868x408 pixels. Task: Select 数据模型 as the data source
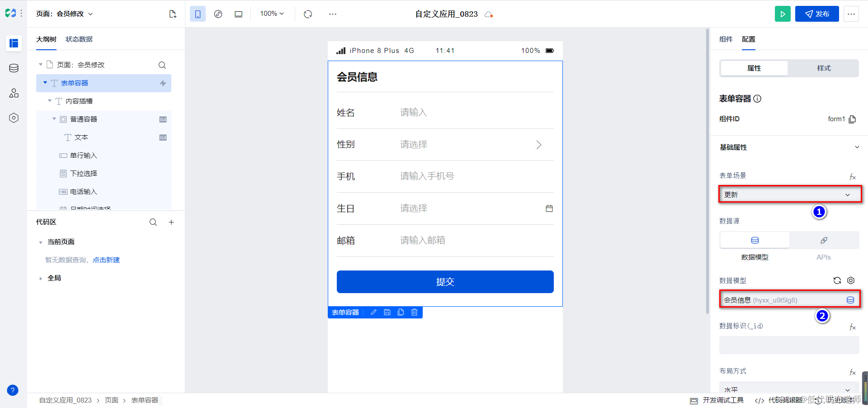coord(755,240)
